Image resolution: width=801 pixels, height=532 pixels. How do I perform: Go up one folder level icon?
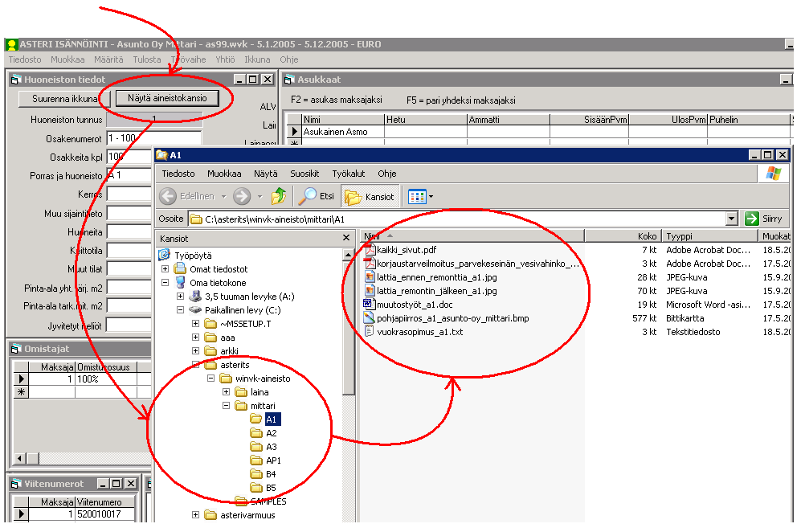[279, 196]
